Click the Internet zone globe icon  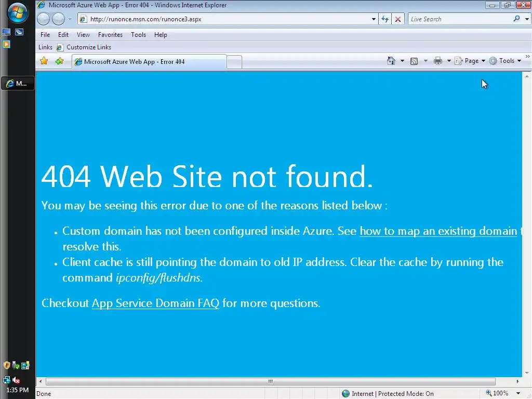coord(345,394)
